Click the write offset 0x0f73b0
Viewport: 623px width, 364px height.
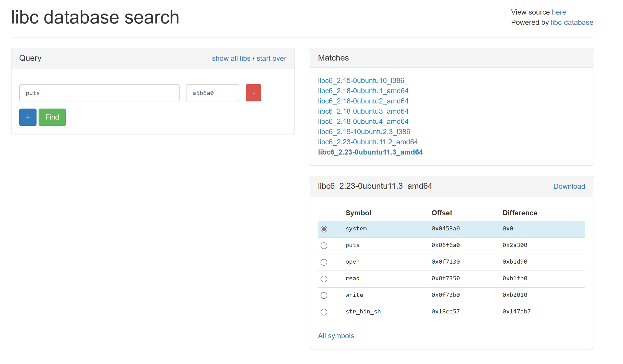(x=445, y=295)
